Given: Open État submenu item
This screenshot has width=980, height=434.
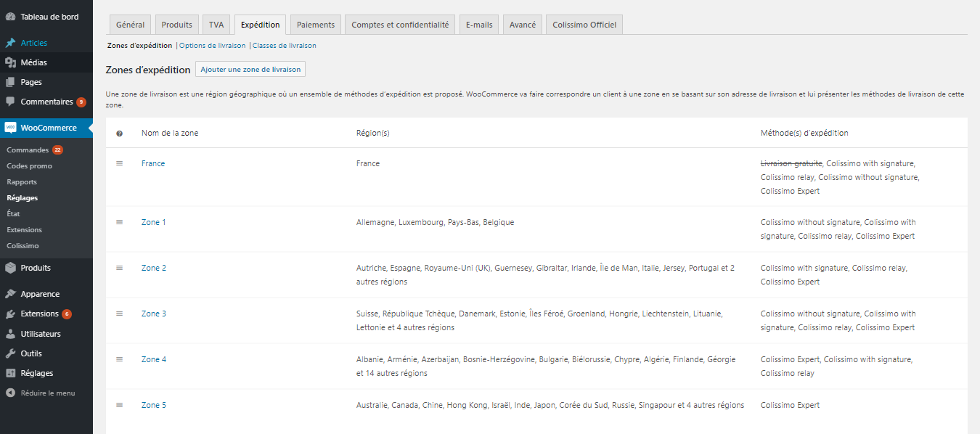Looking at the screenshot, I should [13, 214].
